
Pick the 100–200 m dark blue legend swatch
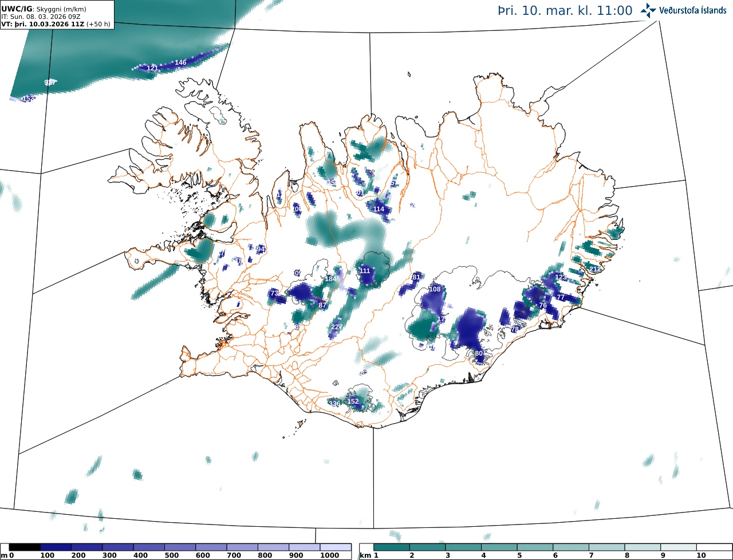point(56,547)
